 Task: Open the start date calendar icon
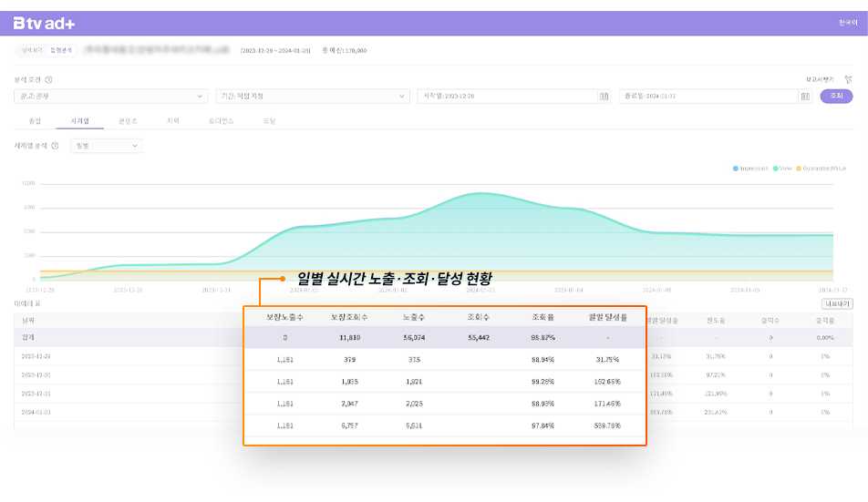pos(604,97)
